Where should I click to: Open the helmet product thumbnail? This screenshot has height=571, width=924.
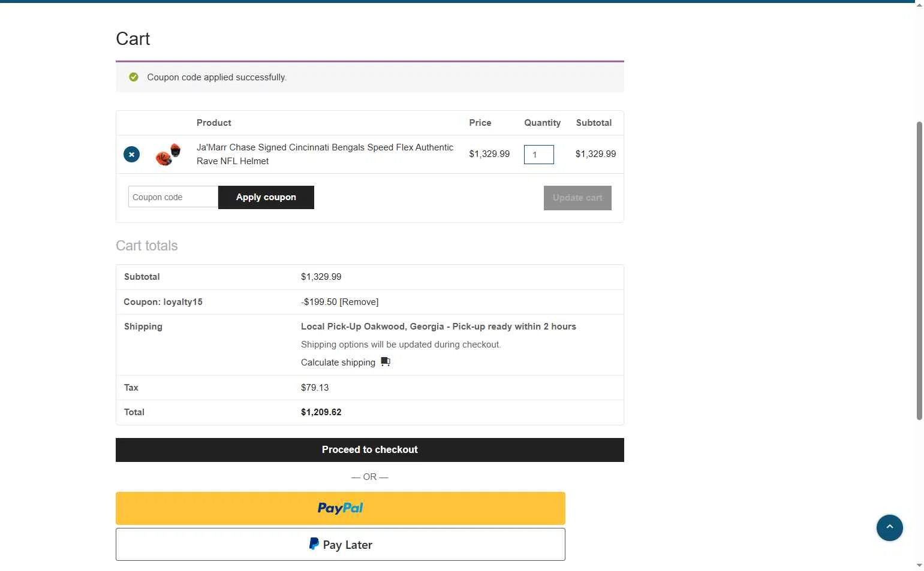click(168, 155)
